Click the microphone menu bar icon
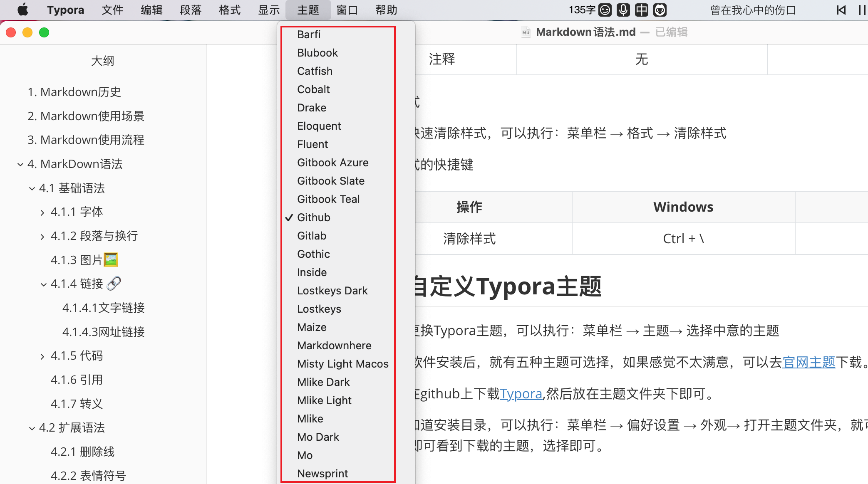Image resolution: width=868 pixels, height=484 pixels. click(x=623, y=10)
